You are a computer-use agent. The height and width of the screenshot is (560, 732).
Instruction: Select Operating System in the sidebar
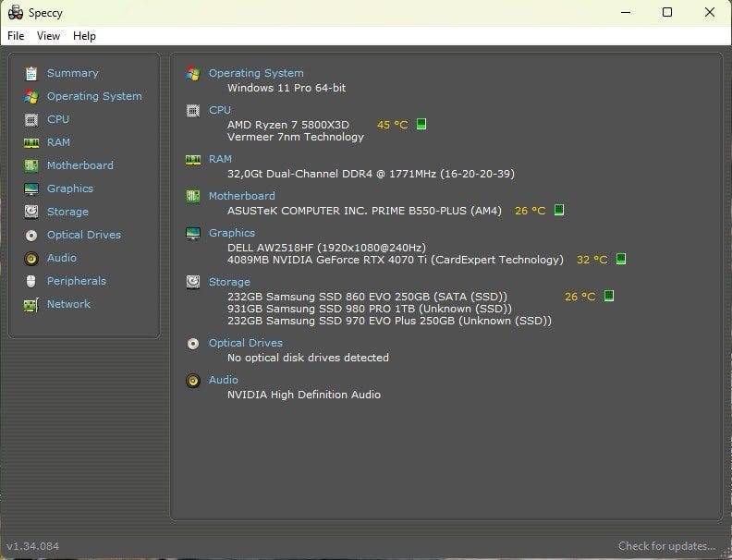click(94, 97)
